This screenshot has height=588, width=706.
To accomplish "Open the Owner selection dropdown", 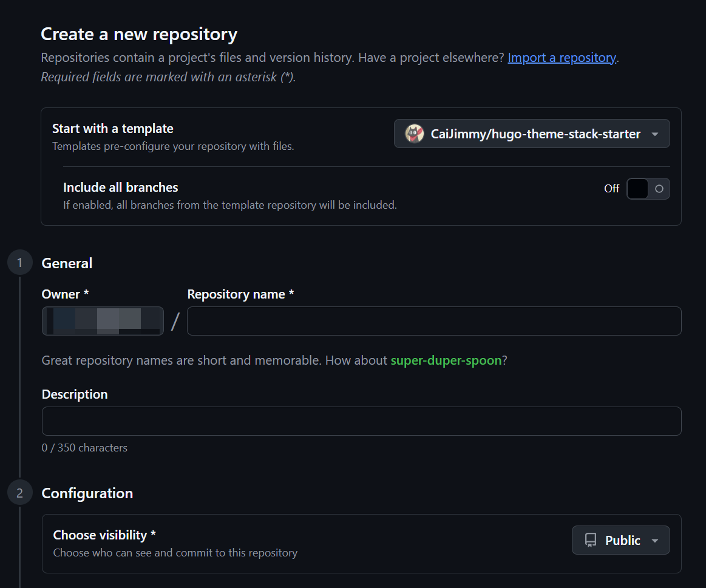I will tap(102, 320).
